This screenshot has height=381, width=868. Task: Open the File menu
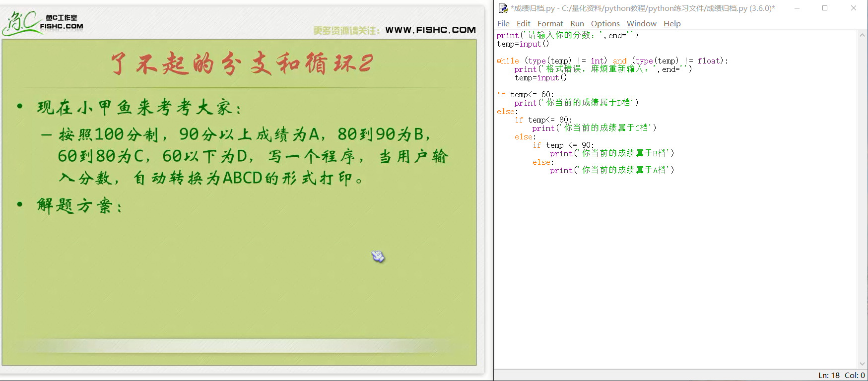pos(503,23)
